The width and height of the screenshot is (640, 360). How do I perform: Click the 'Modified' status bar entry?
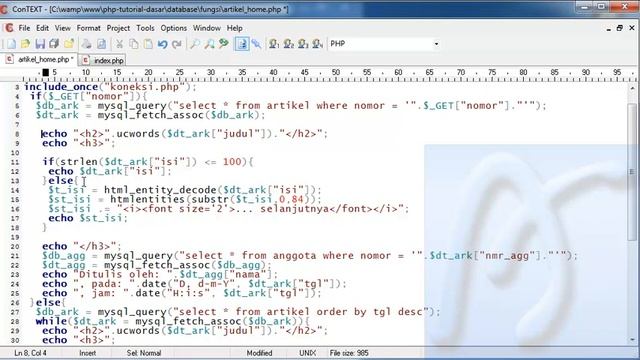point(259,353)
